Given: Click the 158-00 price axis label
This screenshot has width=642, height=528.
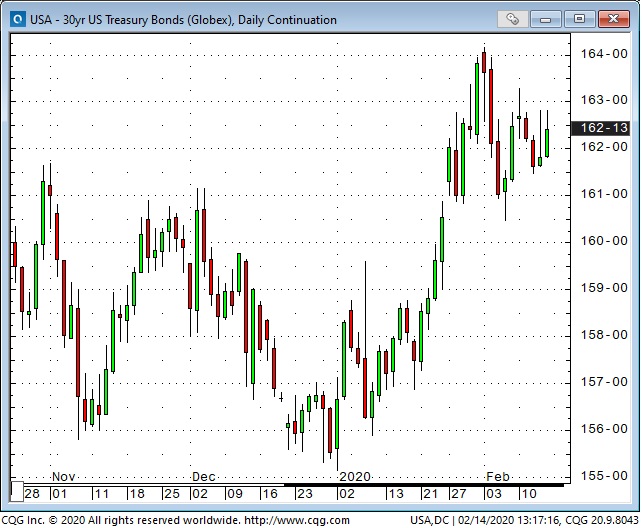Looking at the screenshot, I should coord(604,335).
